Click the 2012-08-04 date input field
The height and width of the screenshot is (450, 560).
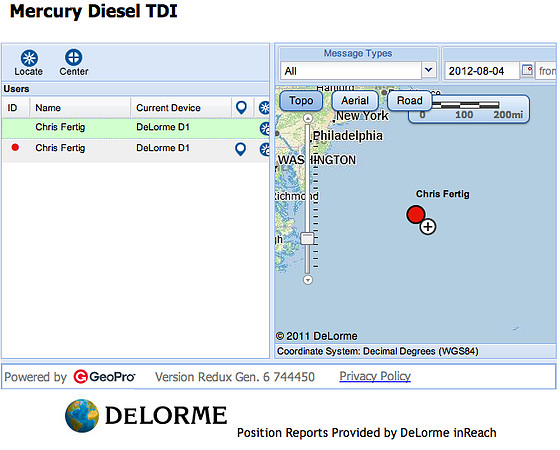coord(482,71)
